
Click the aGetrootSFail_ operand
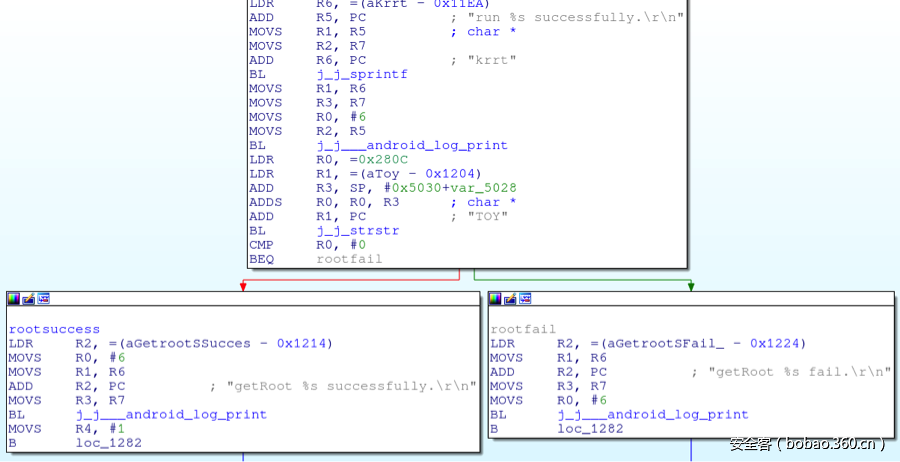666,344
